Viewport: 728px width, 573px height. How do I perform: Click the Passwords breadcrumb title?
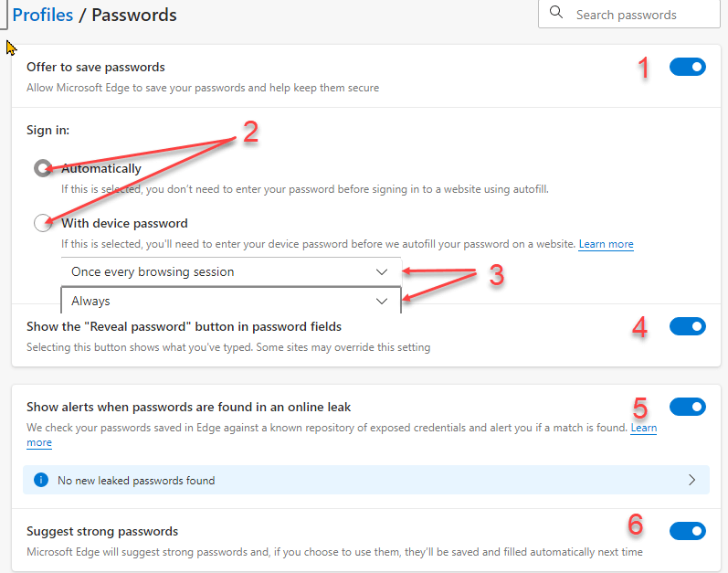(134, 15)
